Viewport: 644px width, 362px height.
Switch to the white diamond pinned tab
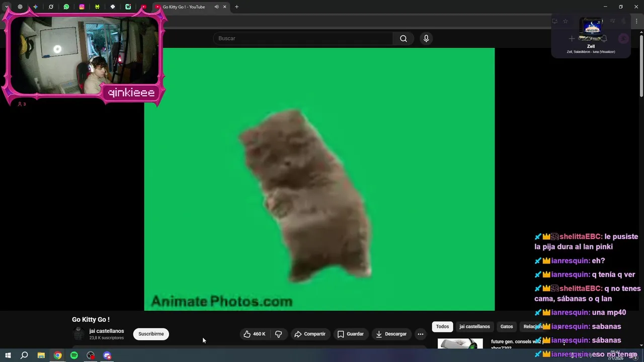pos(113,7)
